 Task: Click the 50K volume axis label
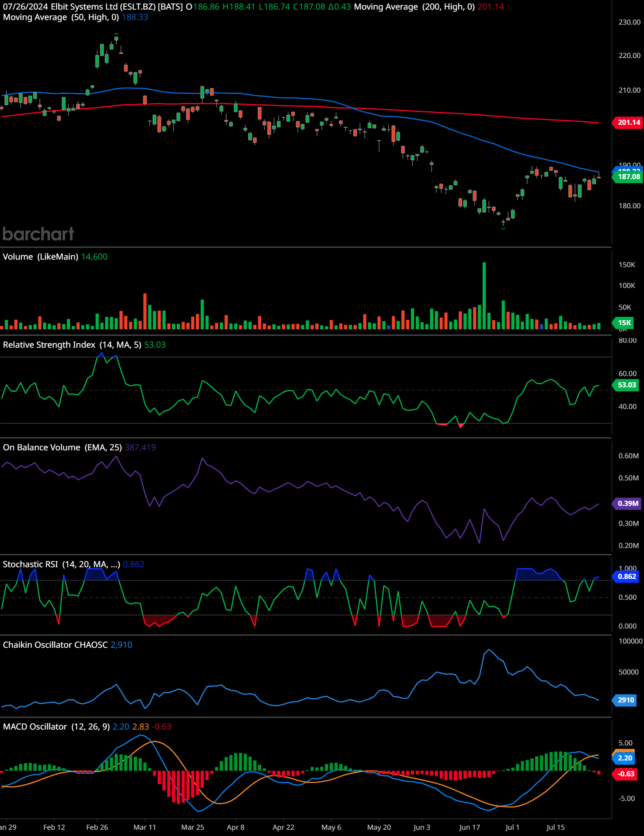[x=625, y=307]
